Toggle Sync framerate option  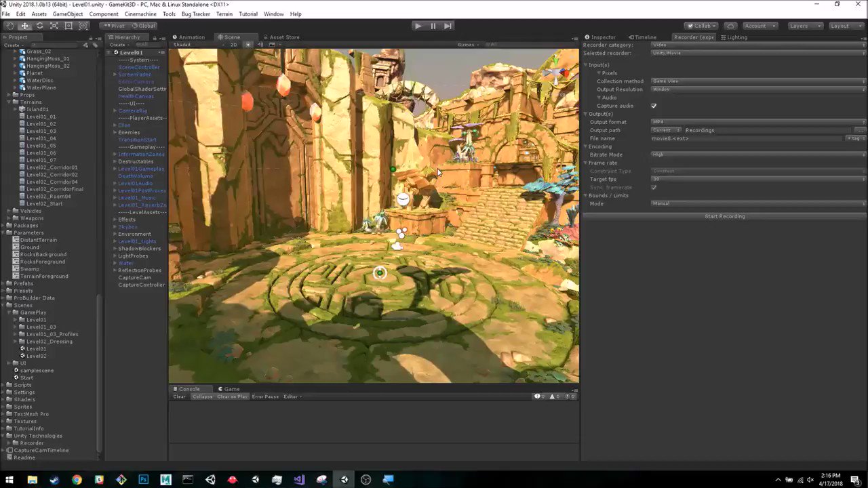(x=654, y=188)
